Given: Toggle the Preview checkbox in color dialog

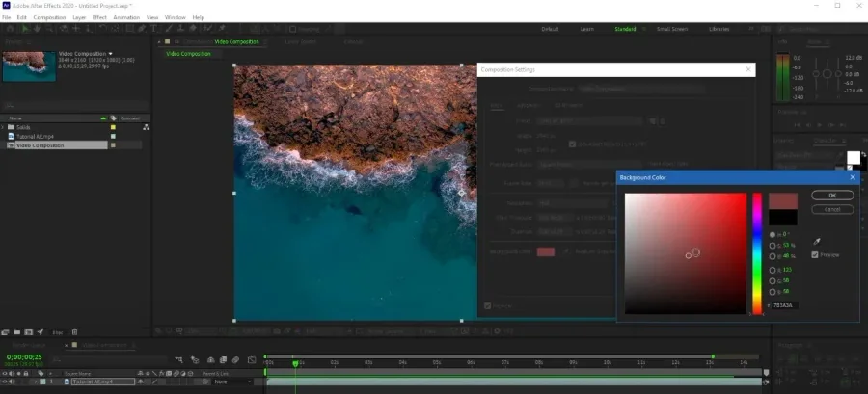Looking at the screenshot, I should [x=815, y=254].
